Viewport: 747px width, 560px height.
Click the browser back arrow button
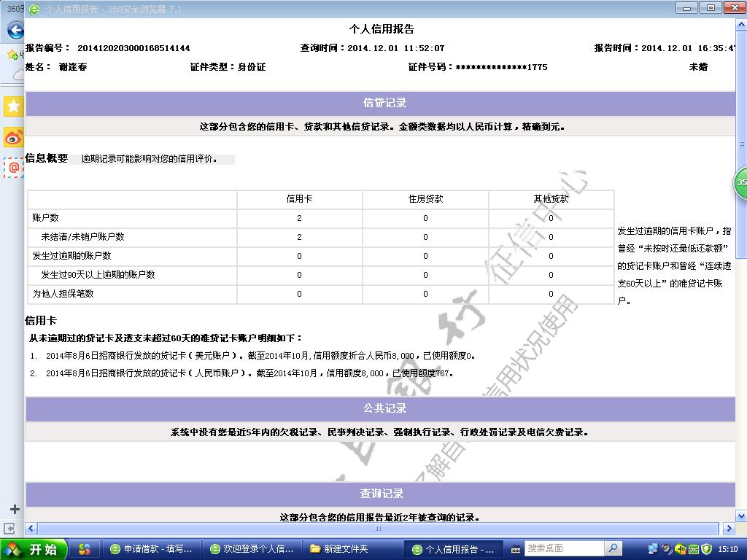click(x=15, y=31)
